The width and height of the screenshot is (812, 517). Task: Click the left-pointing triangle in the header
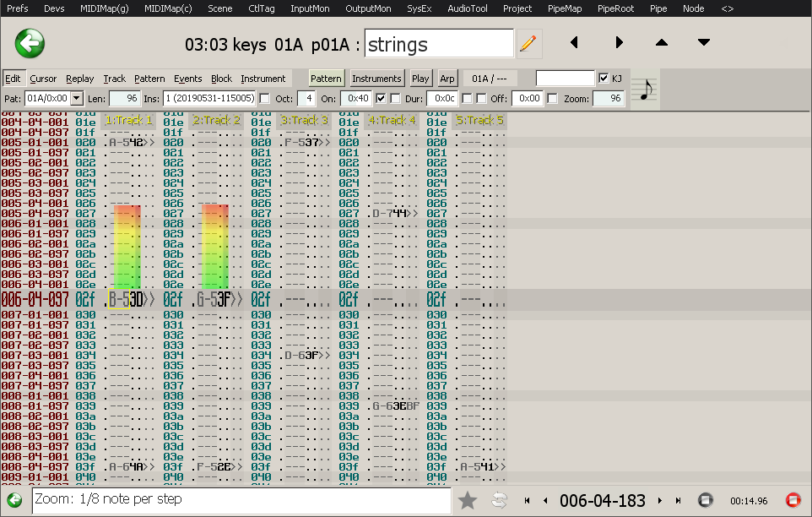pyautogui.click(x=575, y=42)
